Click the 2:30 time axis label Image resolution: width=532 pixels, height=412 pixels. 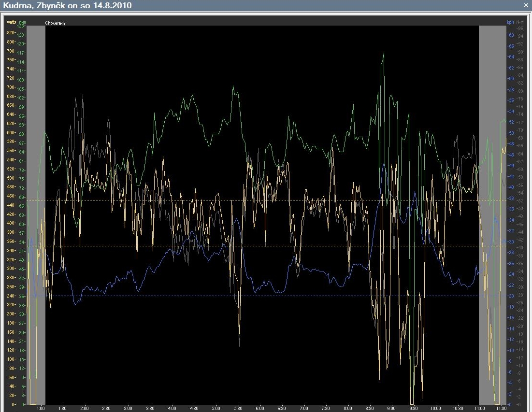click(106, 408)
